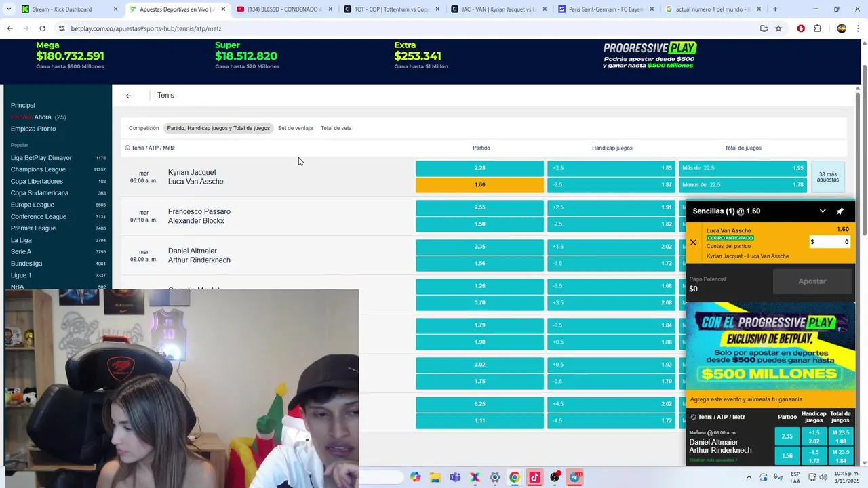
Task: Select odds 1.26 in the fourth match row
Action: pos(479,286)
